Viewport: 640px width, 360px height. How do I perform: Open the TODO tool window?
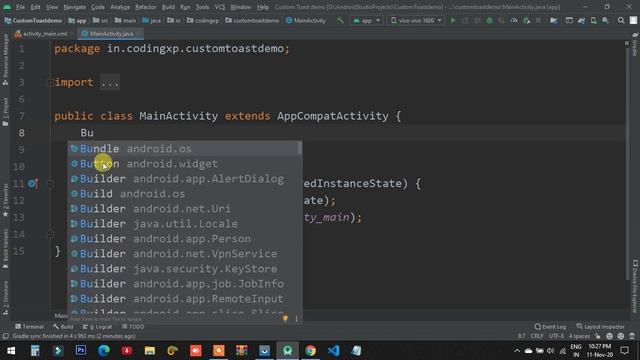coord(133,327)
